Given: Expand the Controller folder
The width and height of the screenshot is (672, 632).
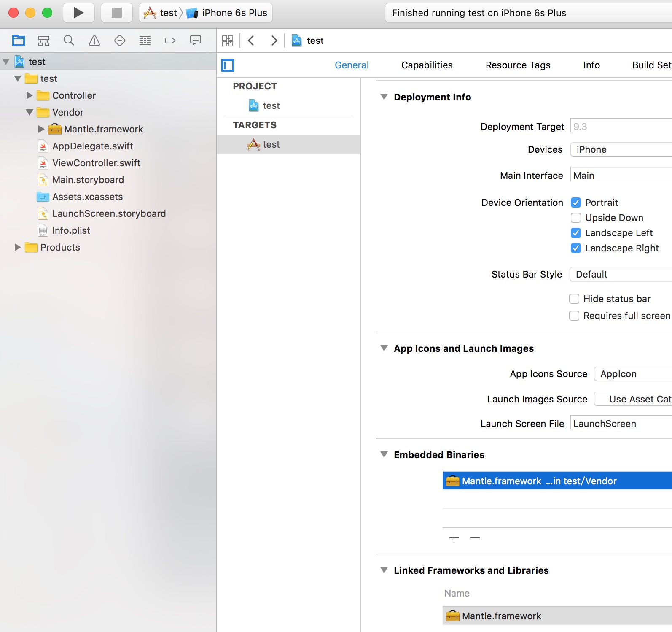Looking at the screenshot, I should [x=30, y=95].
